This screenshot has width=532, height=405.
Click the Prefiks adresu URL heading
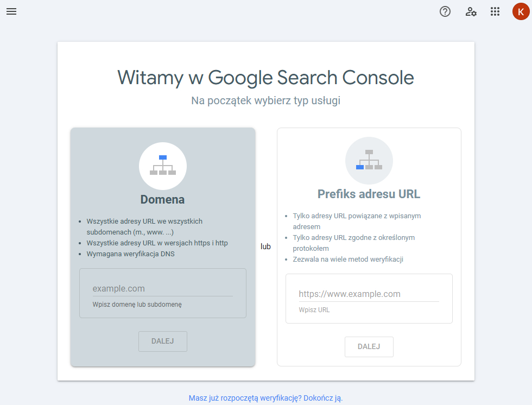pos(369,194)
